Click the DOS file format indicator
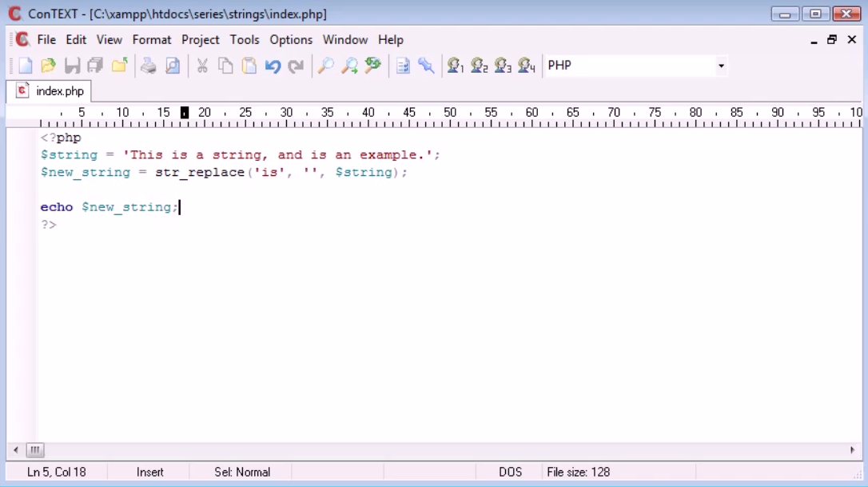Image resolution: width=868 pixels, height=487 pixels. pos(510,472)
